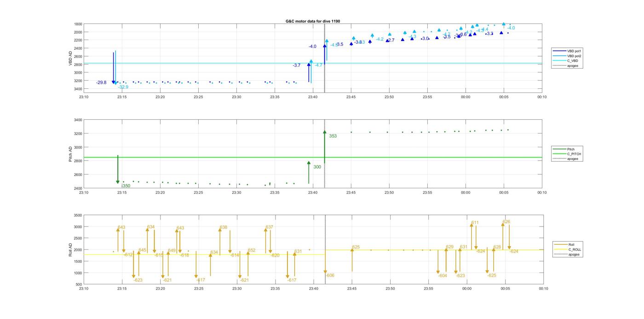Image resolution: width=644 pixels, height=319 pixels.
Task: Click the '-32.9' data label
Action: [123, 87]
